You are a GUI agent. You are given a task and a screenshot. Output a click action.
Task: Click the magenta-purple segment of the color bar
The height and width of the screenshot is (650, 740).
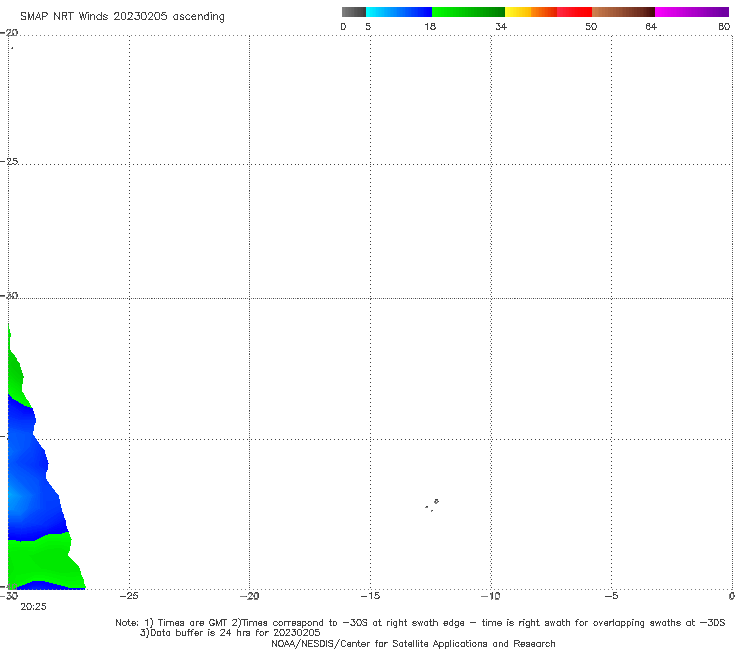coord(691,12)
